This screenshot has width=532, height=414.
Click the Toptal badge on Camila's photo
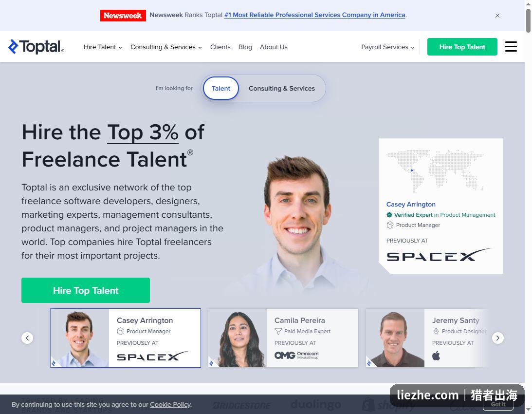(x=211, y=364)
